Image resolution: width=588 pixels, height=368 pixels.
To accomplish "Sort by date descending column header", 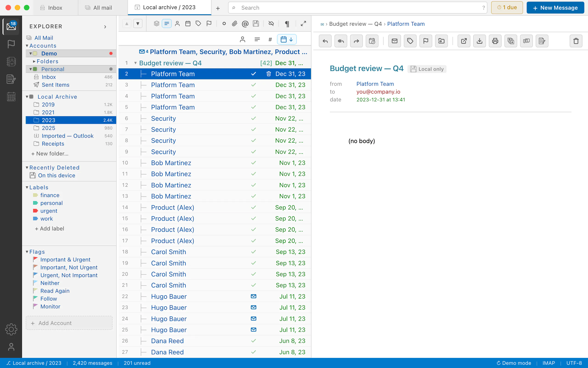I will (287, 39).
